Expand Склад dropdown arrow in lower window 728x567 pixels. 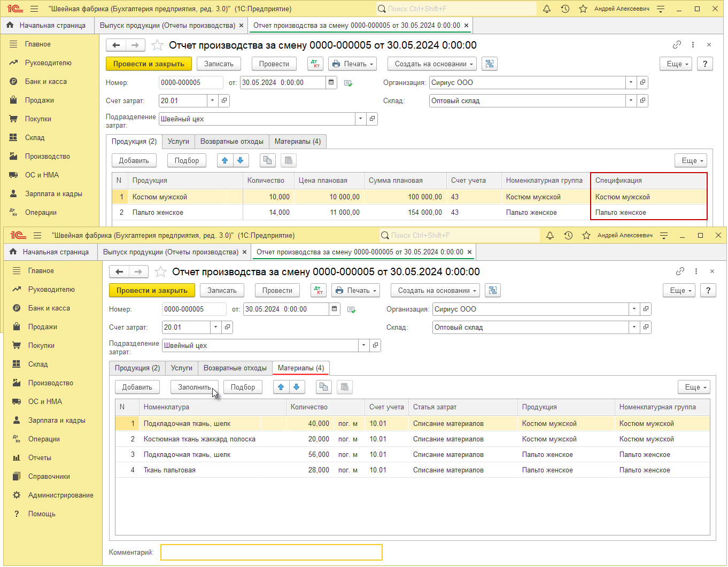click(634, 327)
